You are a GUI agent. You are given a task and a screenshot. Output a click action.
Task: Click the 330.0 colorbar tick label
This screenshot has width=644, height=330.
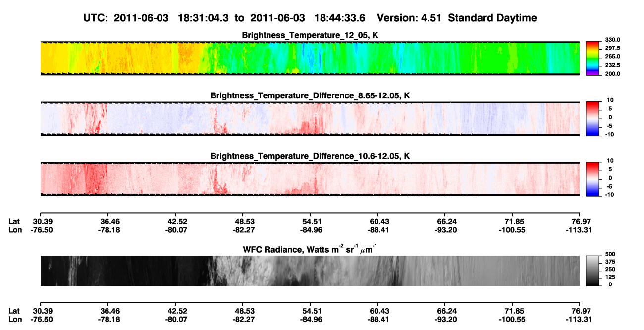click(x=612, y=40)
